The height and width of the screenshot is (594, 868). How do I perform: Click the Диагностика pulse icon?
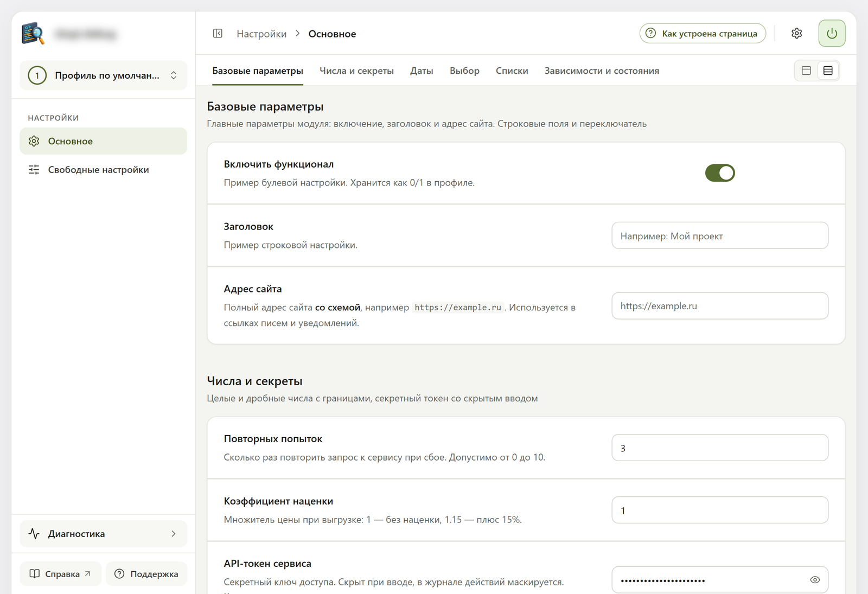pos(34,534)
